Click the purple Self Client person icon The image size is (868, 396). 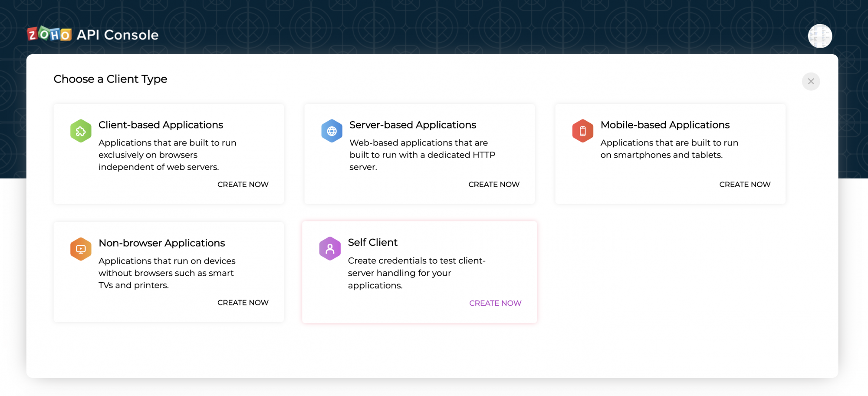(x=330, y=249)
